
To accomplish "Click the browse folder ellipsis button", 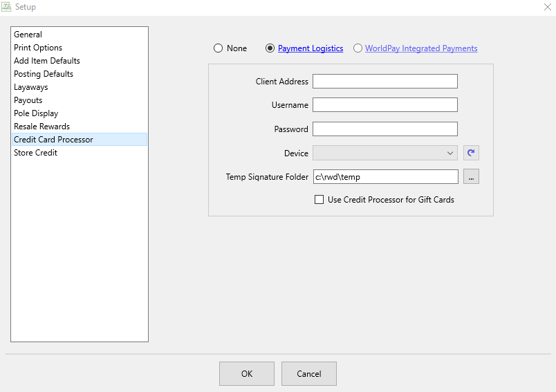I will click(x=471, y=176).
